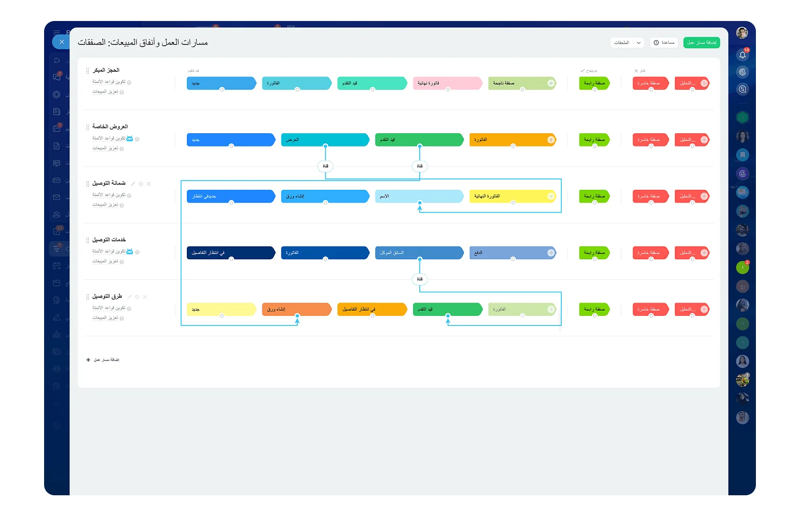Click connector dot under العرض stage
Screen dimensions: 800x532
(325, 146)
